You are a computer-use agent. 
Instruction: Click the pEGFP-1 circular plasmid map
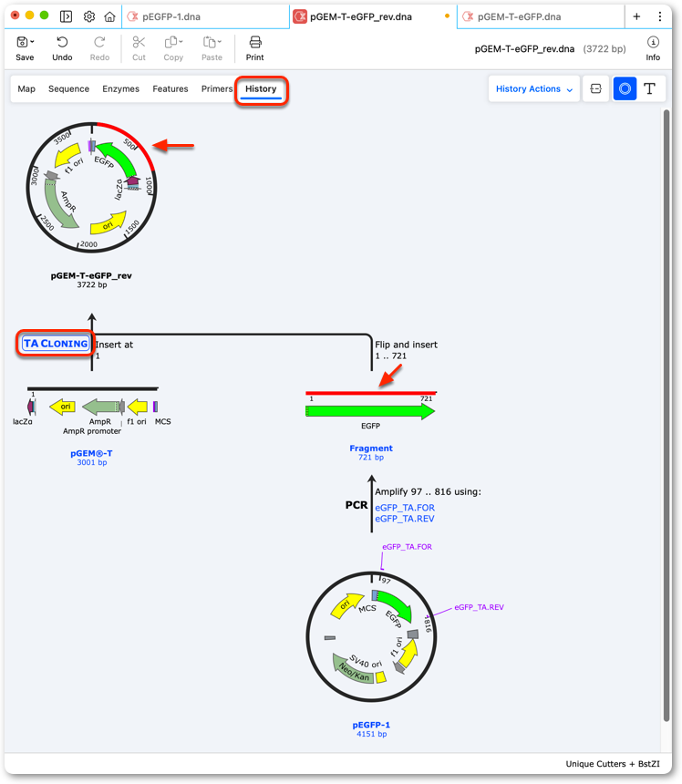tap(371, 636)
